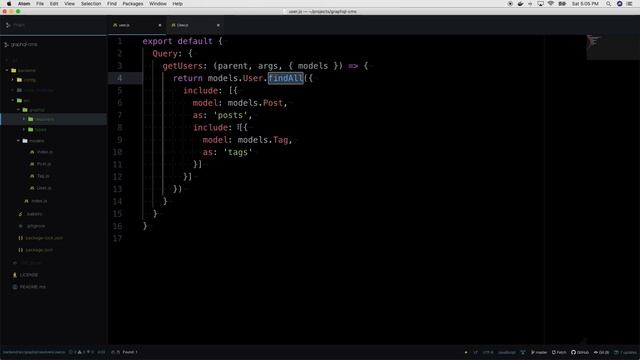Screen dimensions: 640x360
Task: Open Tag.js in the tree
Action: [x=43, y=176]
